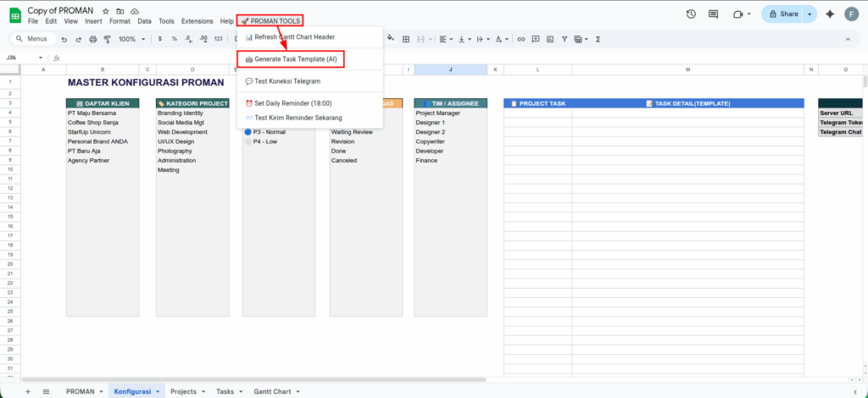Star the Copy of PROMAN document
The image size is (868, 398).
[106, 10]
